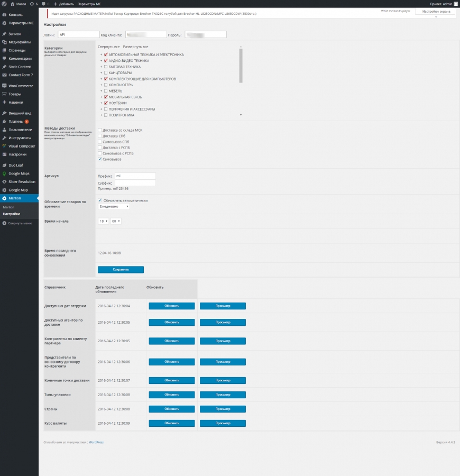Click the Slider Revolution sidebar icon
460x476 pixels.
(4, 181)
